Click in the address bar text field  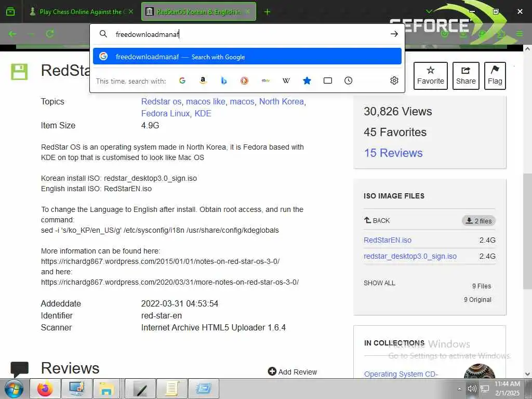pos(248,34)
